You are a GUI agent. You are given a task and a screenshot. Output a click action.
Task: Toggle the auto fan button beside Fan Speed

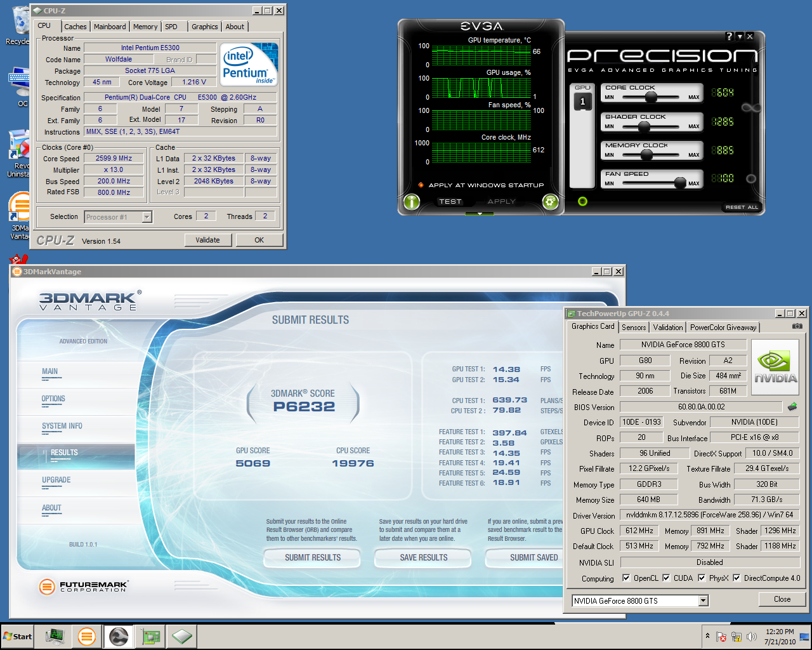pos(751,178)
